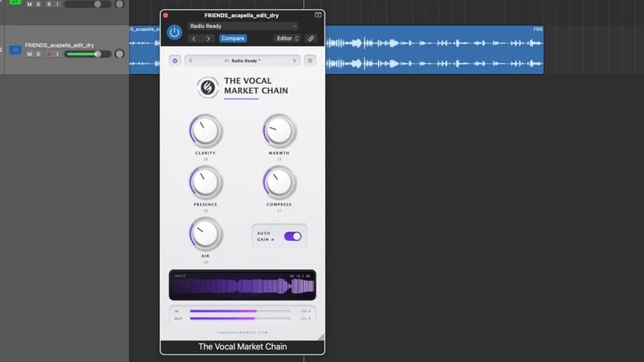Toggle input monitoring on FRIENDS_acapella_edit_dry track
This screenshot has width=644, height=362.
coord(58,54)
